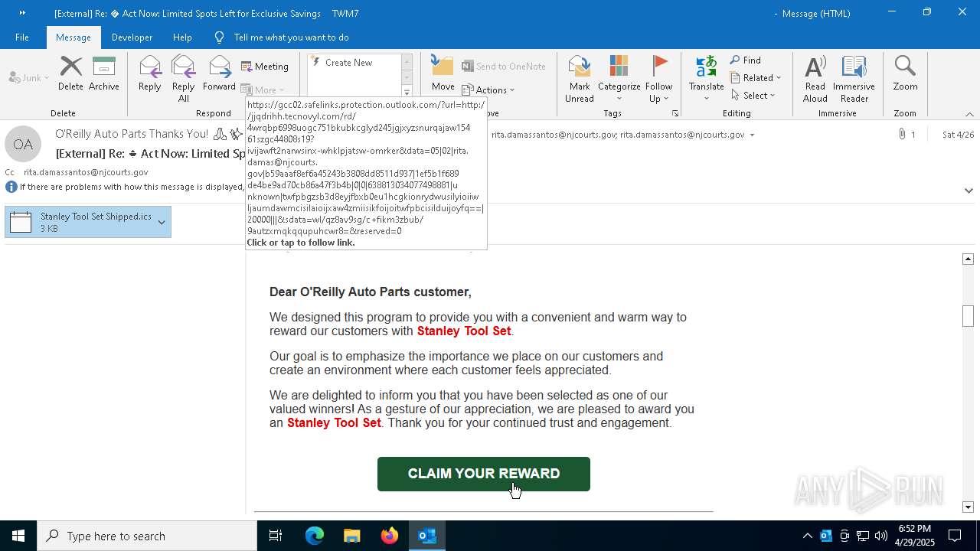Open the respond More dropdown
The image size is (980, 551).
263,90
